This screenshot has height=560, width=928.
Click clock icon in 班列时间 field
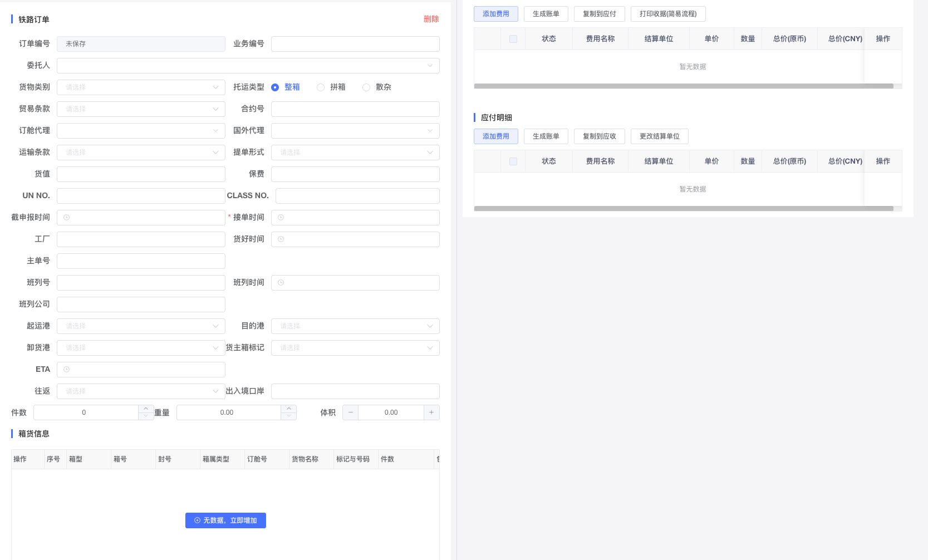(x=281, y=283)
